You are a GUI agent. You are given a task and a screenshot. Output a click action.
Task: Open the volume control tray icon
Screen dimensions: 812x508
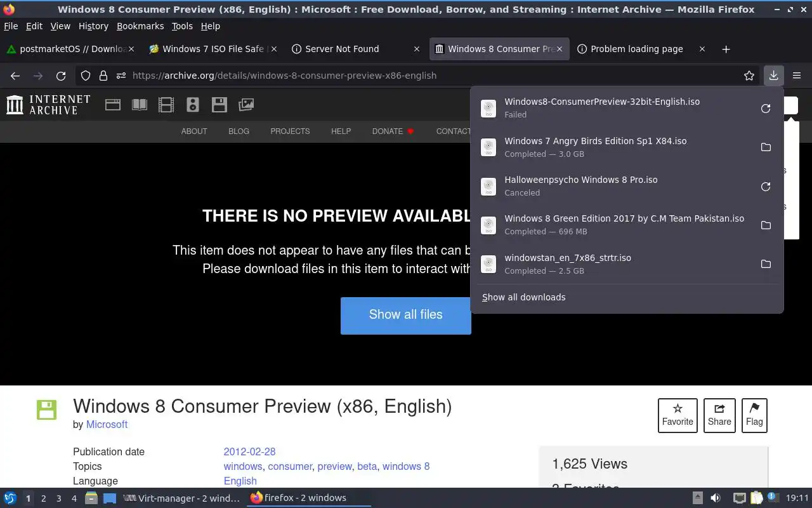pyautogui.click(x=716, y=498)
